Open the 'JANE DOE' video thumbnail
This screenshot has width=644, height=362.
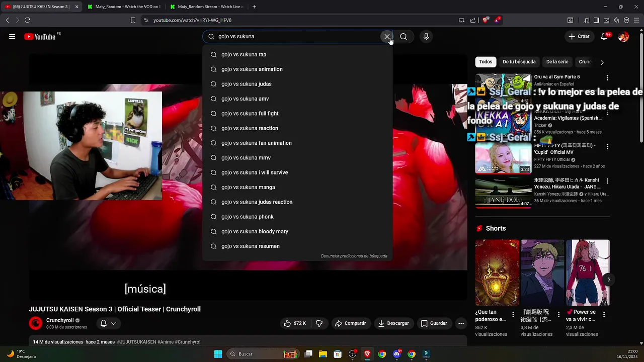point(503,192)
